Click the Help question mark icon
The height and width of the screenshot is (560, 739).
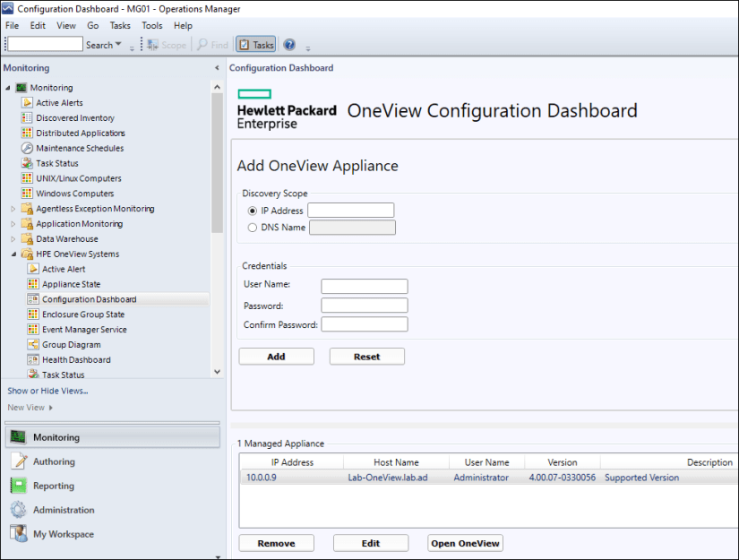(289, 45)
